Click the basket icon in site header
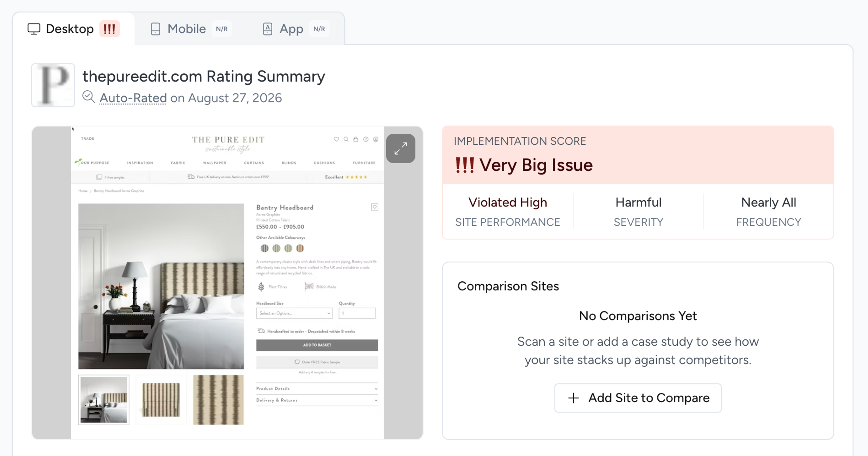This screenshot has width=868, height=456. (x=356, y=139)
